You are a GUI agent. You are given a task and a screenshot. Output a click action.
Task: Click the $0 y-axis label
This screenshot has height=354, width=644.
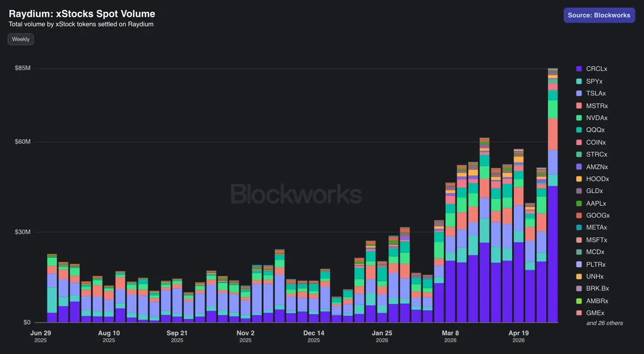coord(27,322)
